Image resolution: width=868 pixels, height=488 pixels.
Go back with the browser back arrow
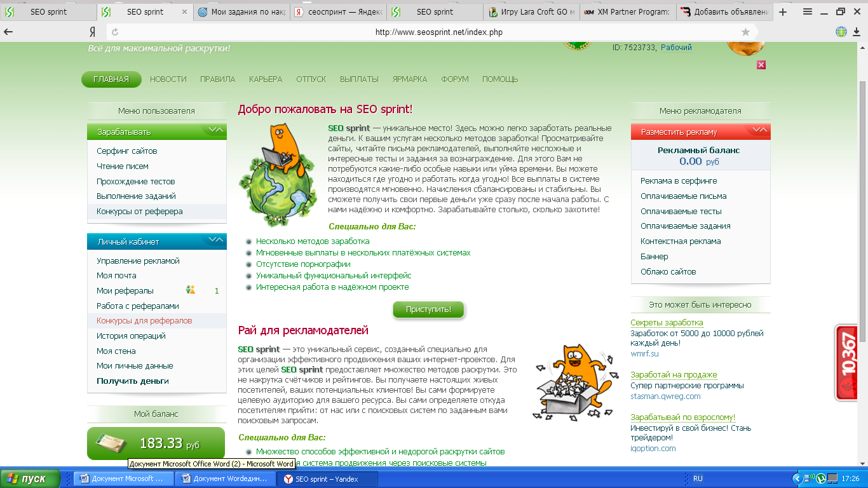tap(9, 32)
